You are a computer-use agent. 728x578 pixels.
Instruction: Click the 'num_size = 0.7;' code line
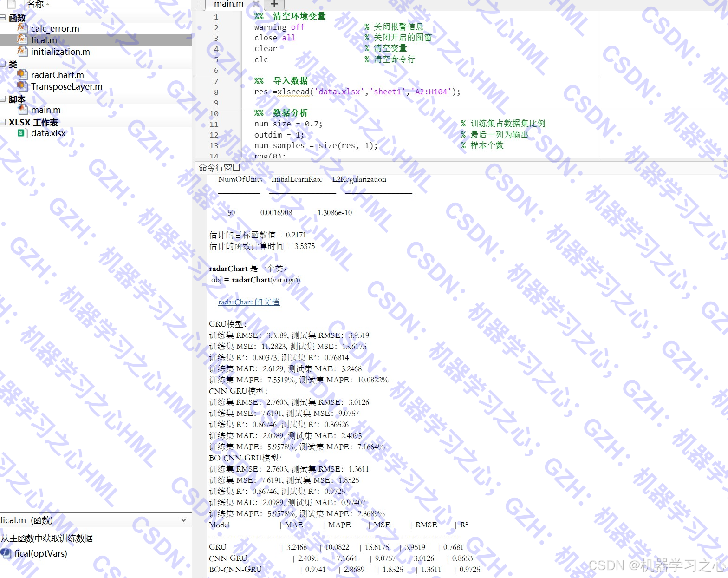pyautogui.click(x=288, y=124)
